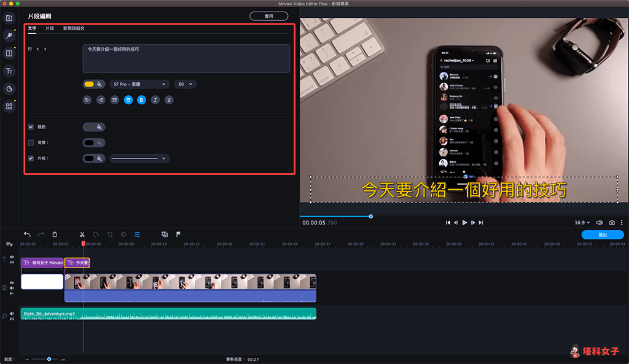
Task: Add a marker using the flag icon
Action: point(178,234)
